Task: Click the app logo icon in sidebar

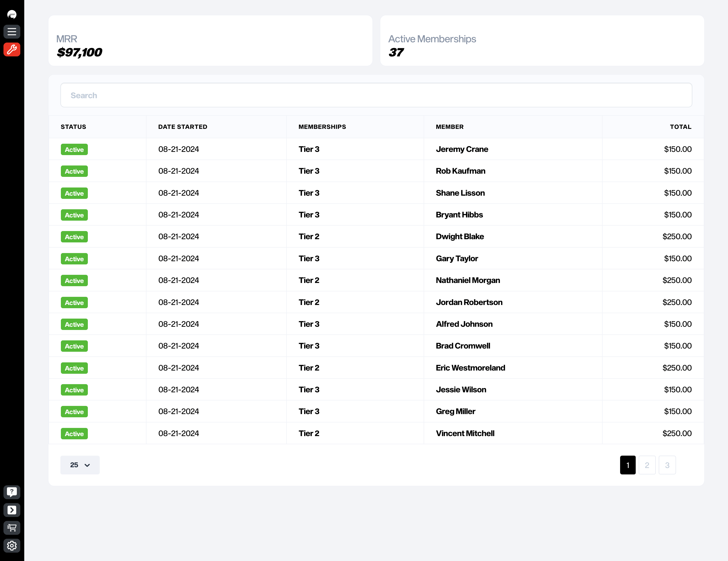Action: click(12, 14)
